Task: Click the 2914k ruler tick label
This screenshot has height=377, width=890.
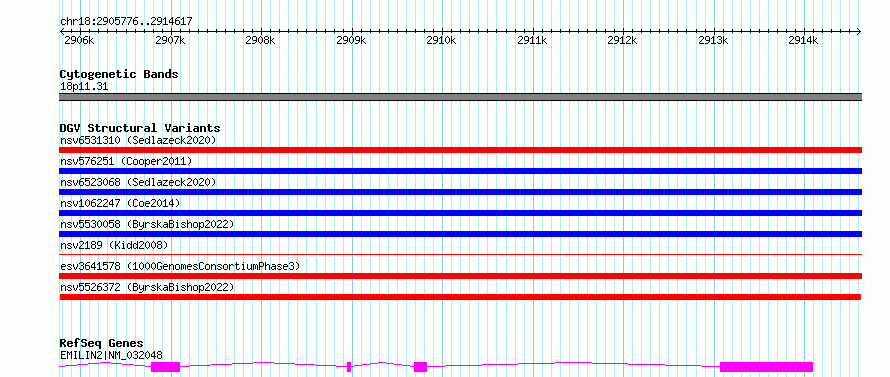Action: tap(803, 41)
